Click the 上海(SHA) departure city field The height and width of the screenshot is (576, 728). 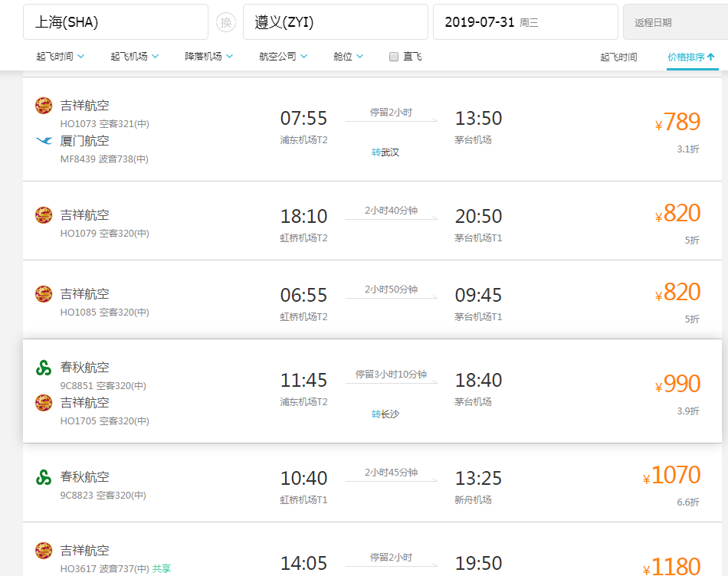(x=116, y=22)
